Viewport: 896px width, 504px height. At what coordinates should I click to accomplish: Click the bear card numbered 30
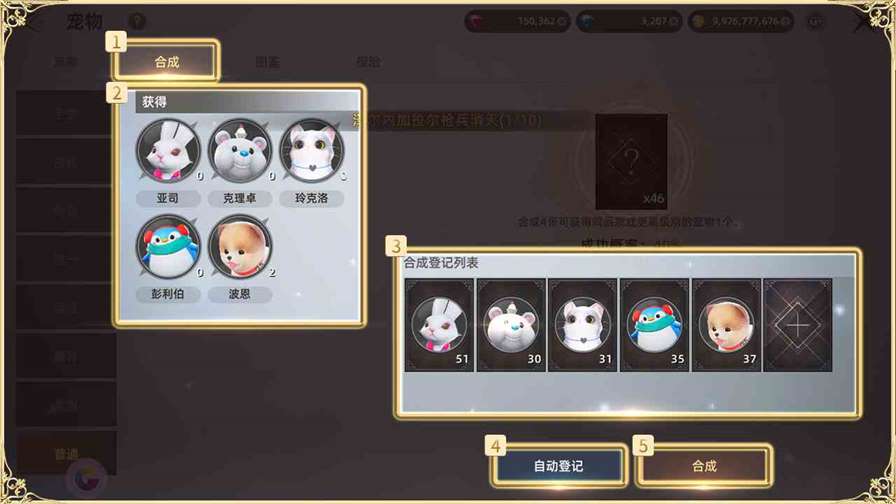511,325
